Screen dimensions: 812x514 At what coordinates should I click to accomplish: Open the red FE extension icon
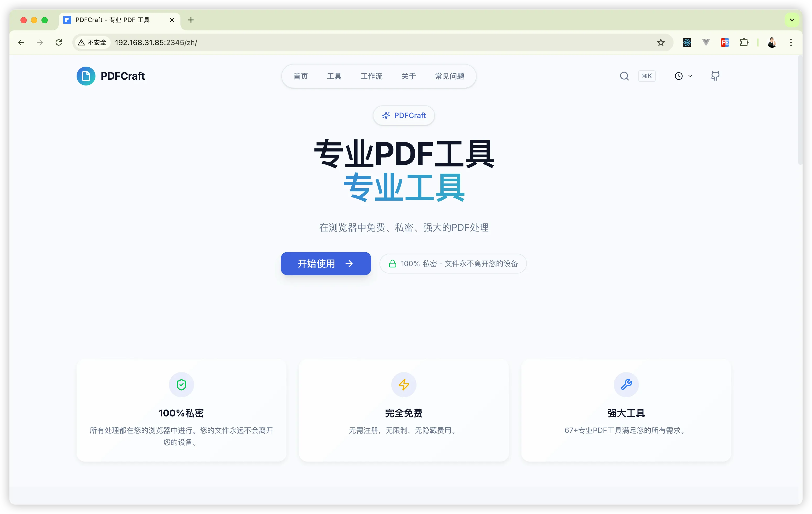725,42
